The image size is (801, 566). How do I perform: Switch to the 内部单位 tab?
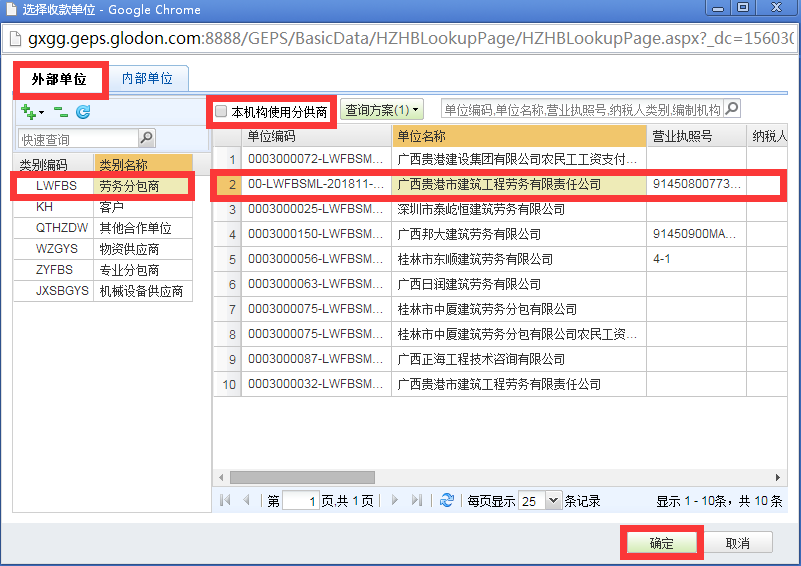pos(147,79)
